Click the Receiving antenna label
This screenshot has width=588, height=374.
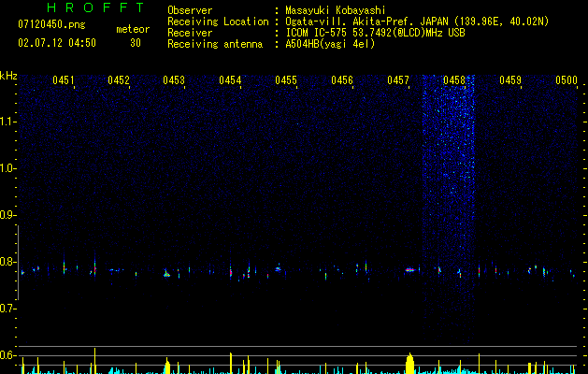click(x=215, y=44)
